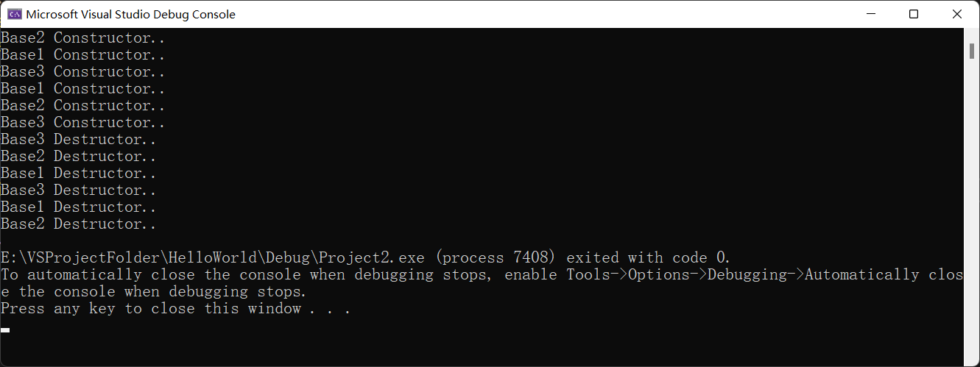Click the first Base3 Destructor output line
Image resolution: width=980 pixels, height=367 pixels.
click(78, 139)
